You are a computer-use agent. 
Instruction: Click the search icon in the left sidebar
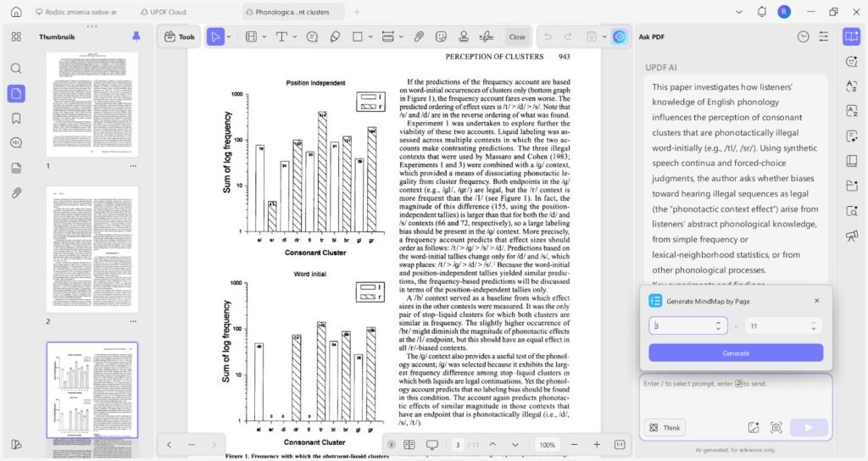click(16, 69)
